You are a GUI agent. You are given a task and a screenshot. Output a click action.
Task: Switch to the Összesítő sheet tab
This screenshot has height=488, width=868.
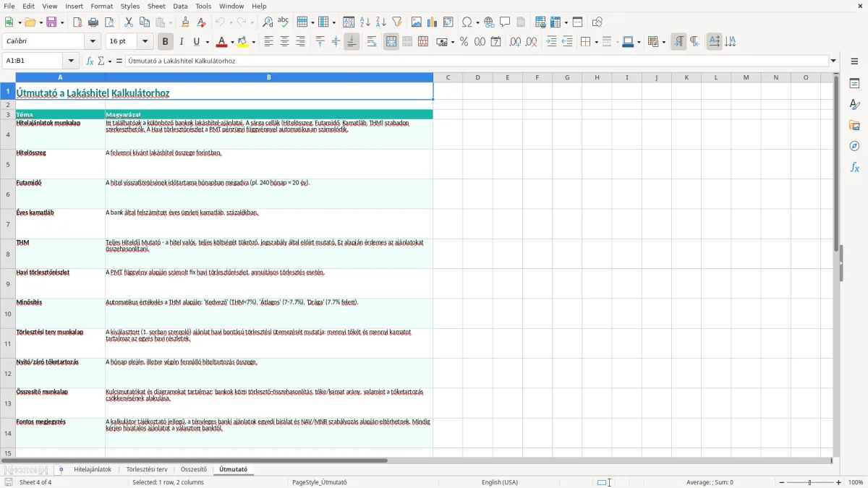pos(194,469)
